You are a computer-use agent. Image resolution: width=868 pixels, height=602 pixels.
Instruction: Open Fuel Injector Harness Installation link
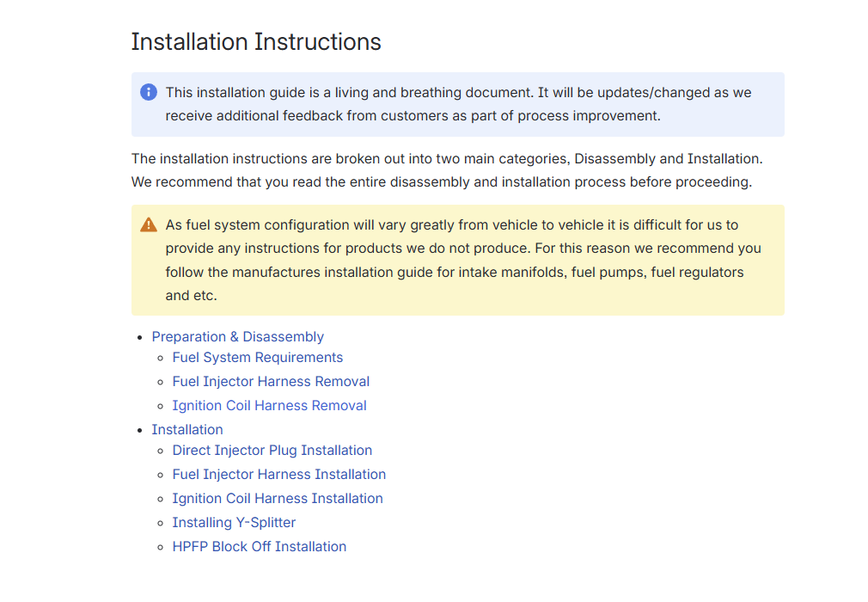pos(278,475)
